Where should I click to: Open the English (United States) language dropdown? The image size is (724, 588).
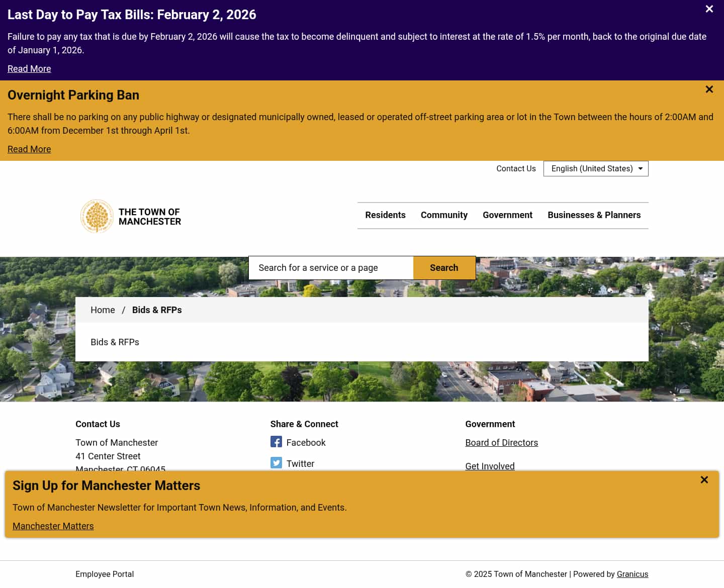595,168
